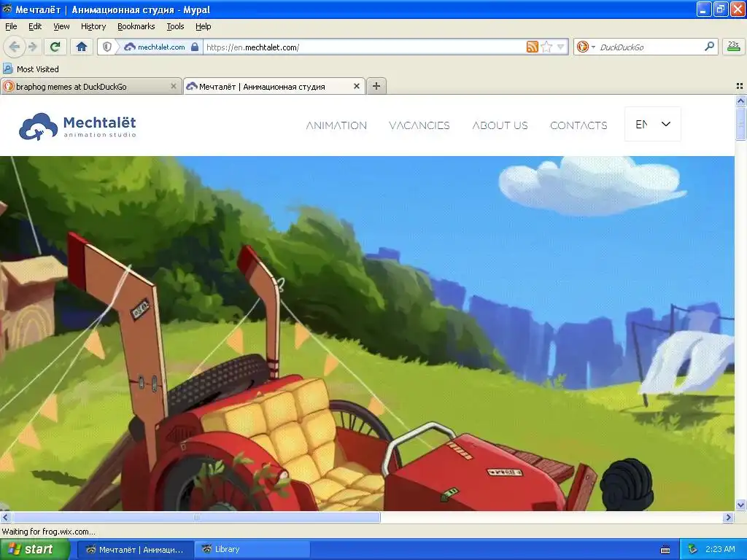Go back with the Back arrow button

14,47
